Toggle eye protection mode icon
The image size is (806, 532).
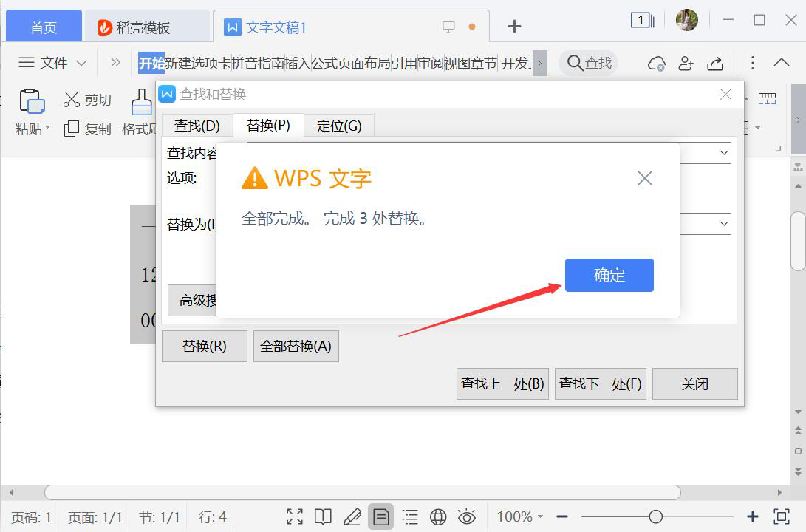467,516
